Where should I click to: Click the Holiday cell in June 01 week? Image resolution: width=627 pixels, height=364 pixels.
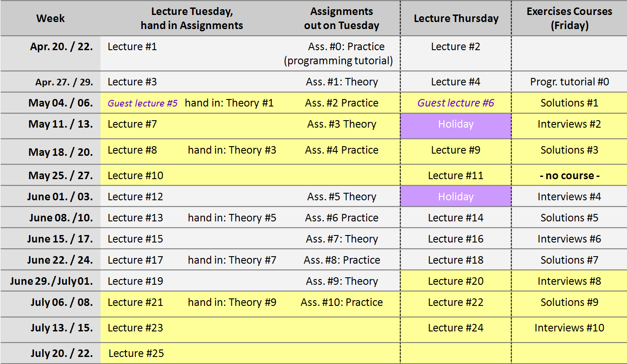(x=456, y=196)
